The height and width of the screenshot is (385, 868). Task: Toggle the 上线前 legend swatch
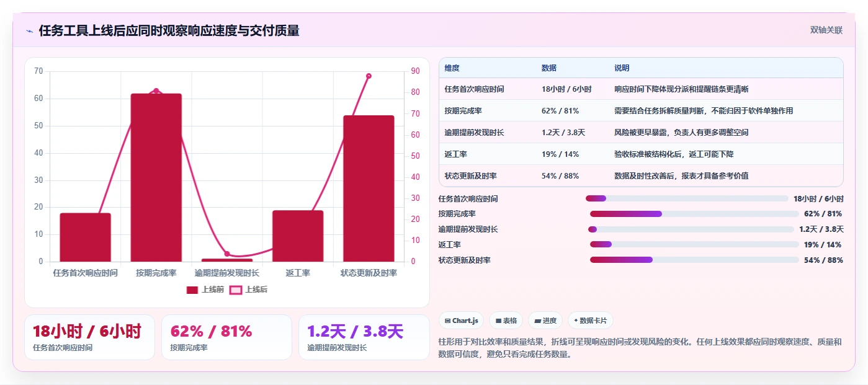(192, 290)
